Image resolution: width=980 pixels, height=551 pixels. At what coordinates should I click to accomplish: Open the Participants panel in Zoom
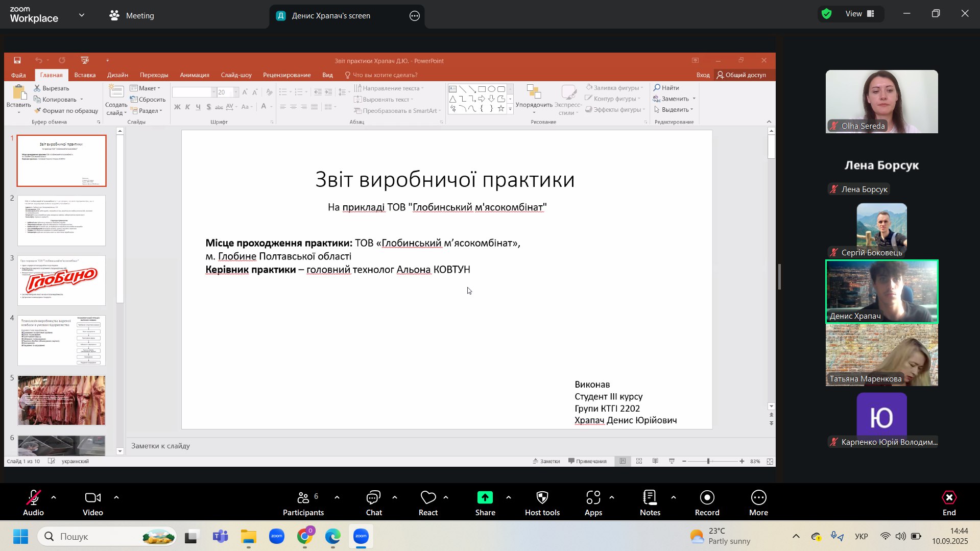(x=303, y=503)
